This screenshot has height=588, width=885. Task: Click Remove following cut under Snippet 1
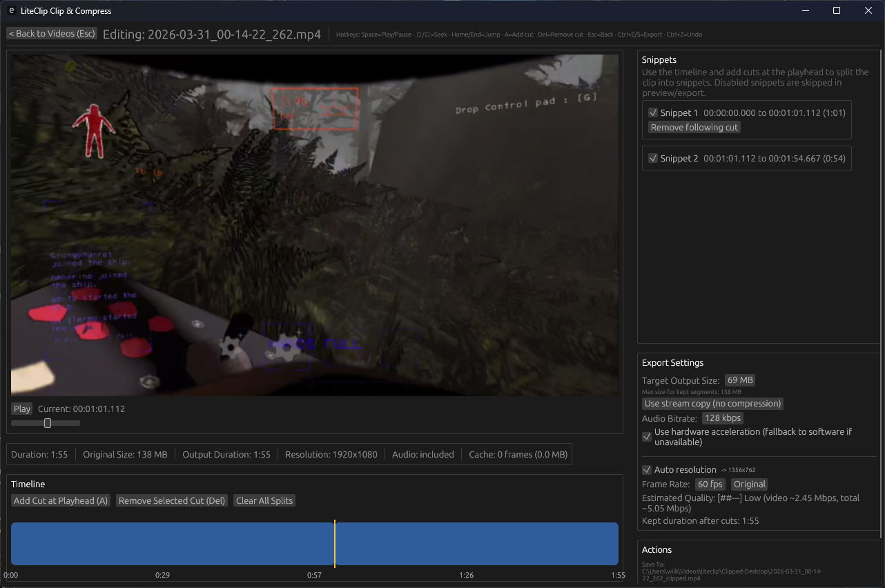click(694, 128)
